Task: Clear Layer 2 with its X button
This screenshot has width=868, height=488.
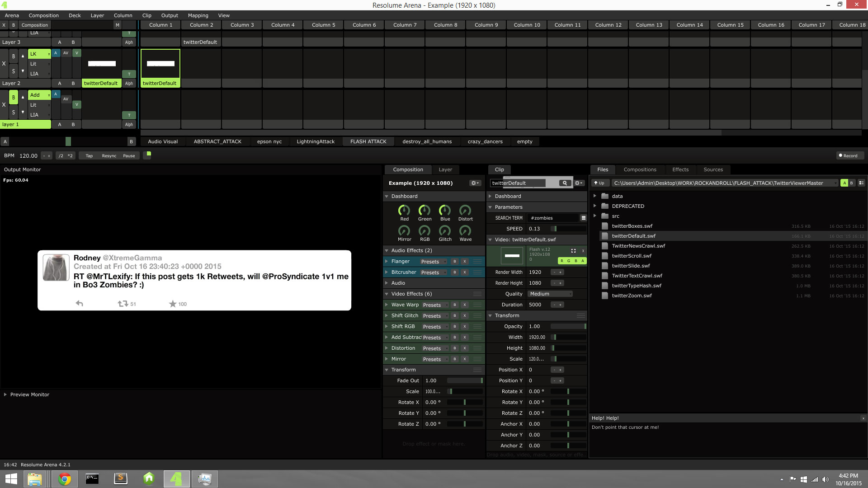Action: click(x=4, y=64)
